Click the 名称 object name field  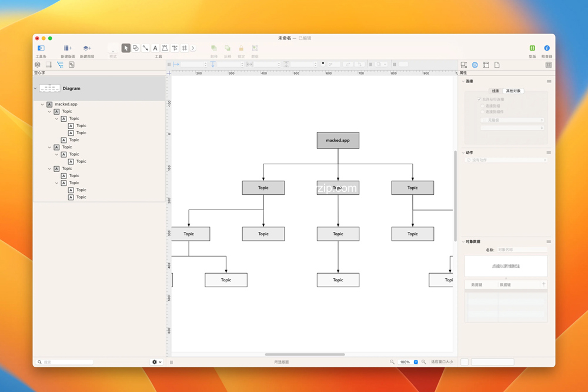(x=522, y=250)
